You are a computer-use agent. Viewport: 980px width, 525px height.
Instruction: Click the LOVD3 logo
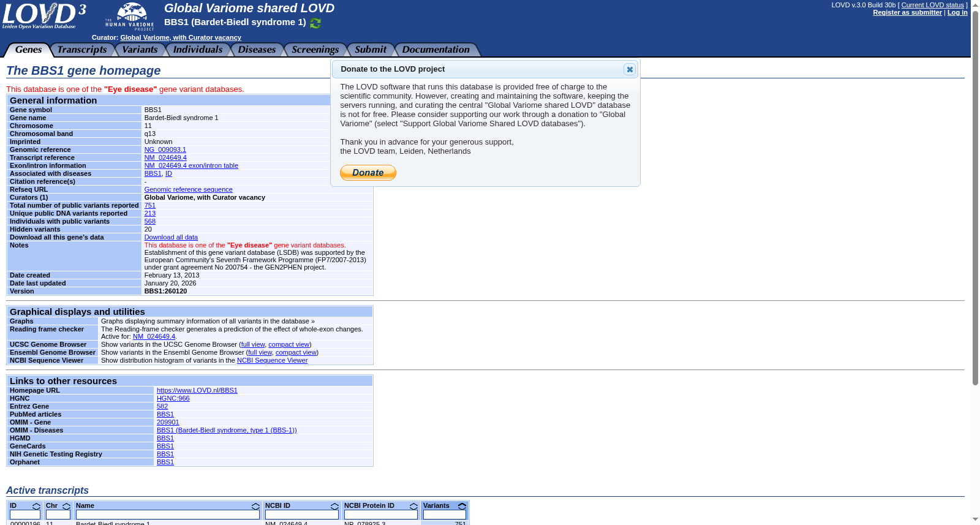coord(44,16)
